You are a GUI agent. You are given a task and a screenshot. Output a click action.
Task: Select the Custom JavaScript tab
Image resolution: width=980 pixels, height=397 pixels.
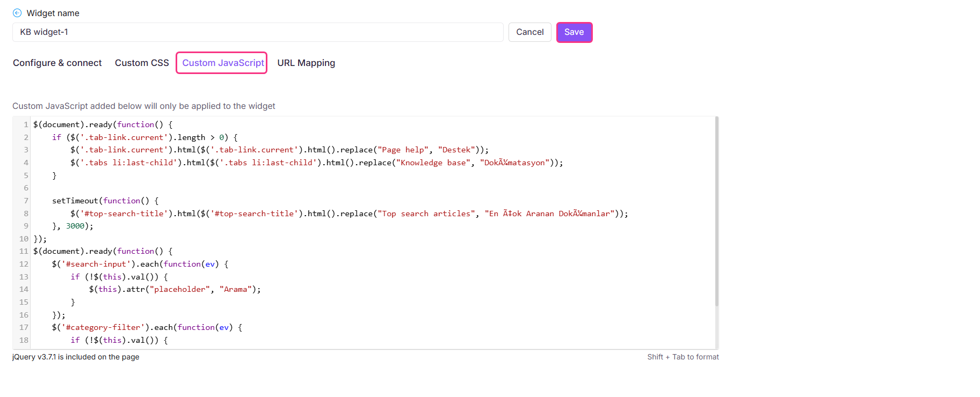pos(222,63)
